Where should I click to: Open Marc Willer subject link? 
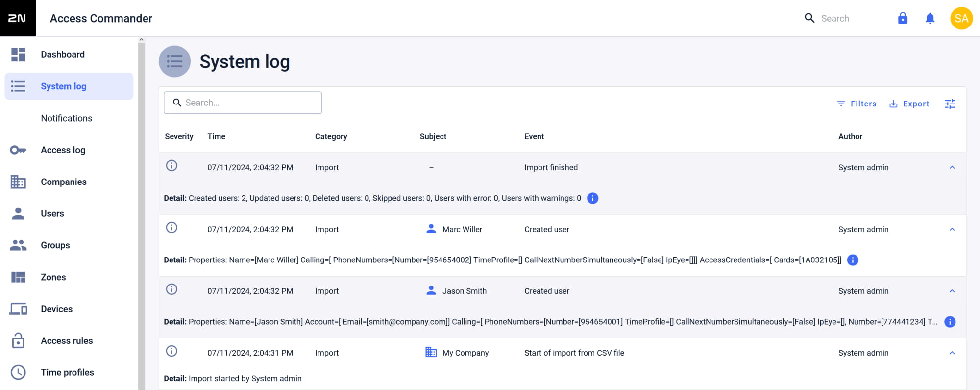coord(462,229)
